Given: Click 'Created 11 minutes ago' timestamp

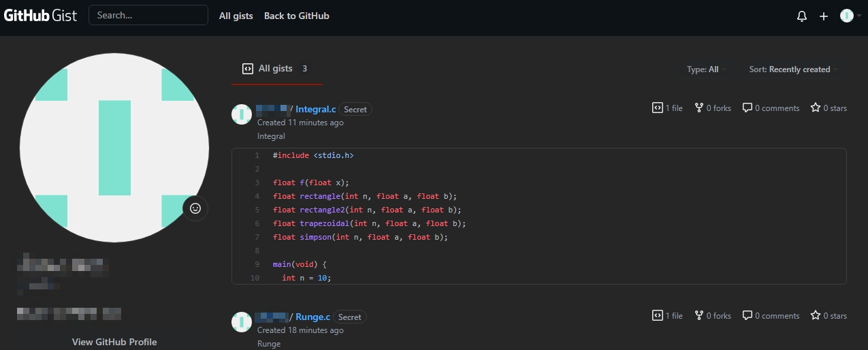Looking at the screenshot, I should 300,123.
